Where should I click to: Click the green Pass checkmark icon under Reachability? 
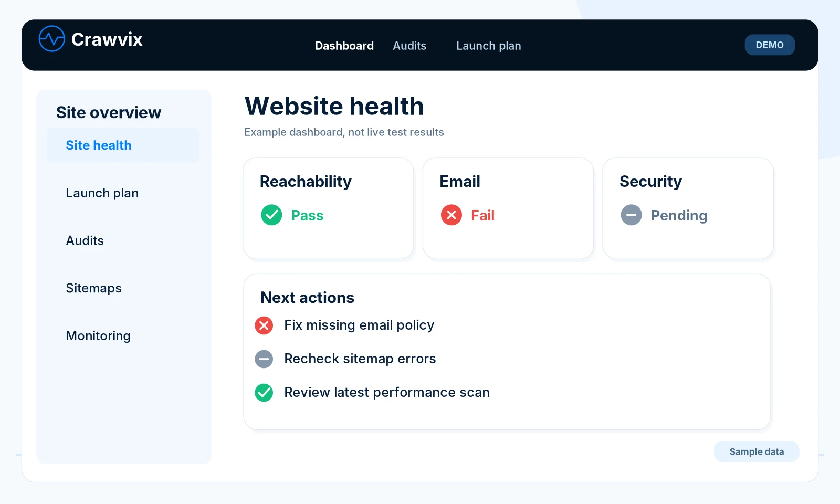[271, 215]
